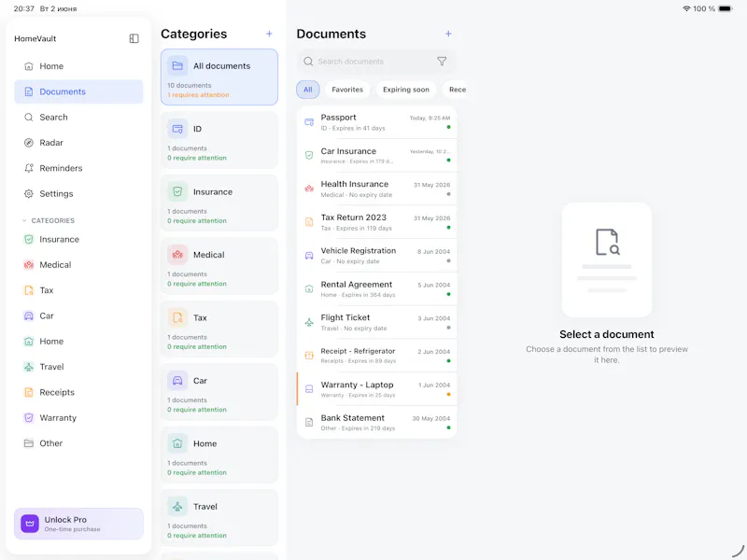Click the Tax icon in sidebar categories
The image size is (747, 560).
29,290
